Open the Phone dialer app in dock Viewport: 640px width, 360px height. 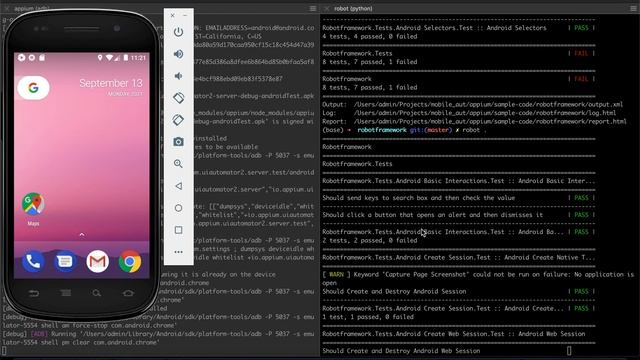[33, 261]
